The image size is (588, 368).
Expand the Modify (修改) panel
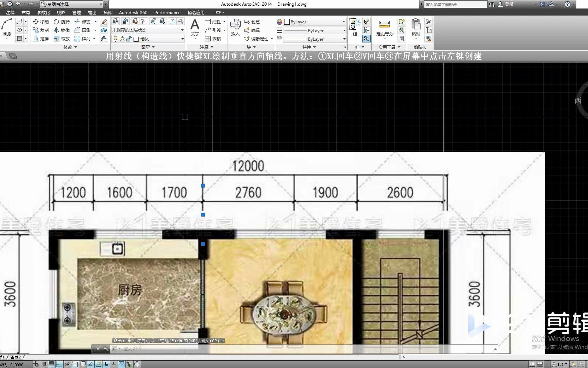70,47
